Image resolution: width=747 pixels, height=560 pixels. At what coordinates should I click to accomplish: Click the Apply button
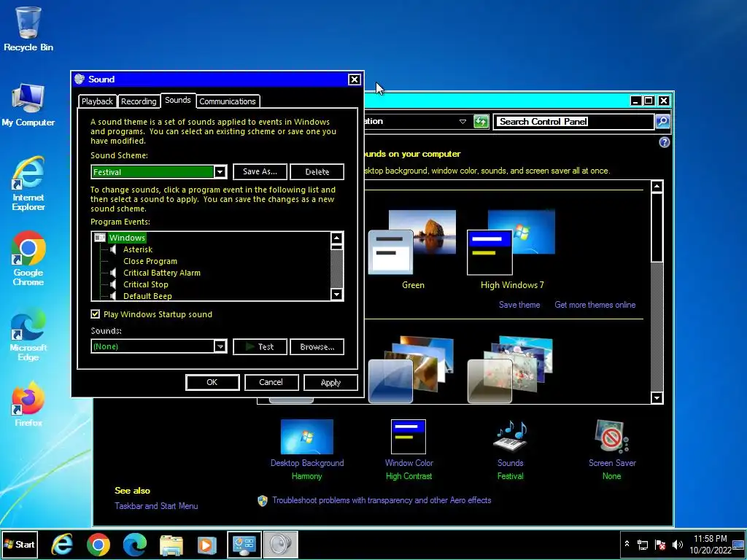(x=330, y=382)
